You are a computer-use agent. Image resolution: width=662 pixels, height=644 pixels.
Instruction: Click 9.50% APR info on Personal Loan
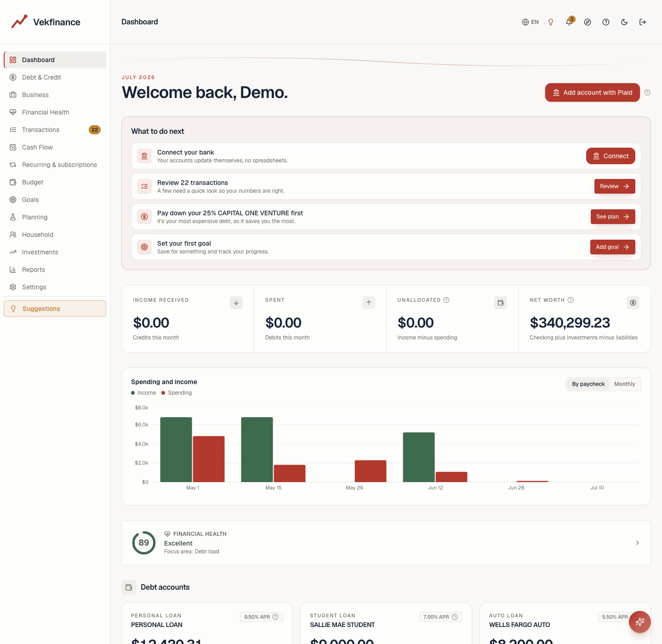pyautogui.click(x=275, y=617)
